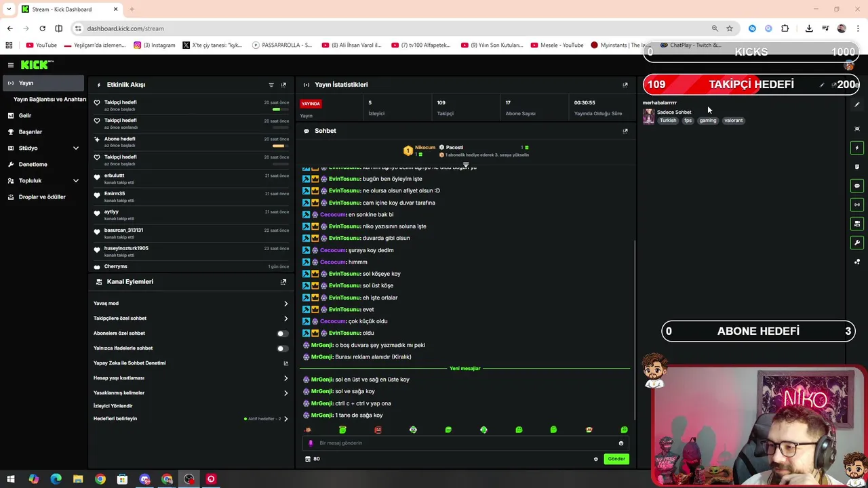Open OBS Studio from the taskbar

click(x=189, y=479)
